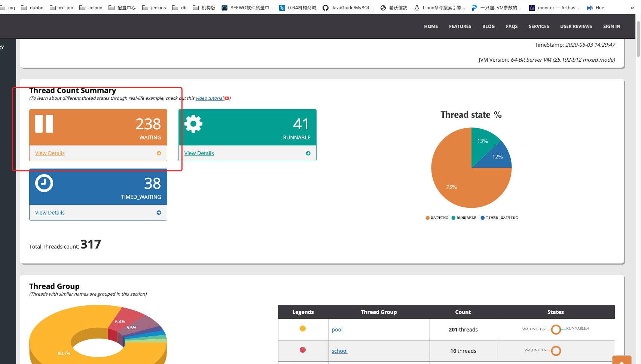
Task: Open the FAQS navigation item
Action: coord(512,27)
